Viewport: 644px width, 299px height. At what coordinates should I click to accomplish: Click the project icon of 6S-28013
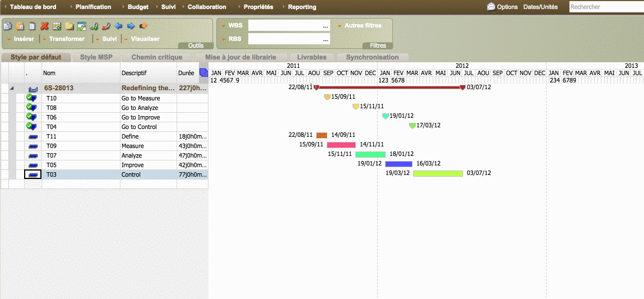tap(33, 89)
